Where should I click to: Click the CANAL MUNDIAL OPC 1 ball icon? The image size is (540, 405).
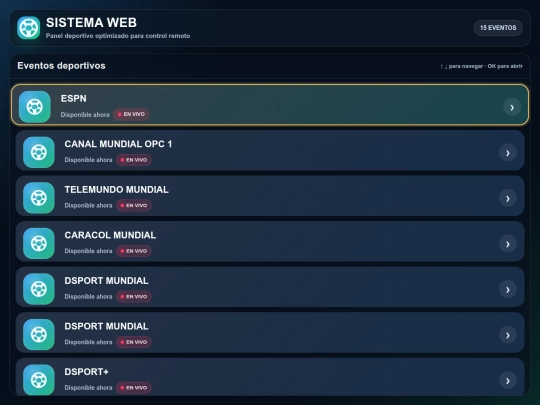coord(39,152)
